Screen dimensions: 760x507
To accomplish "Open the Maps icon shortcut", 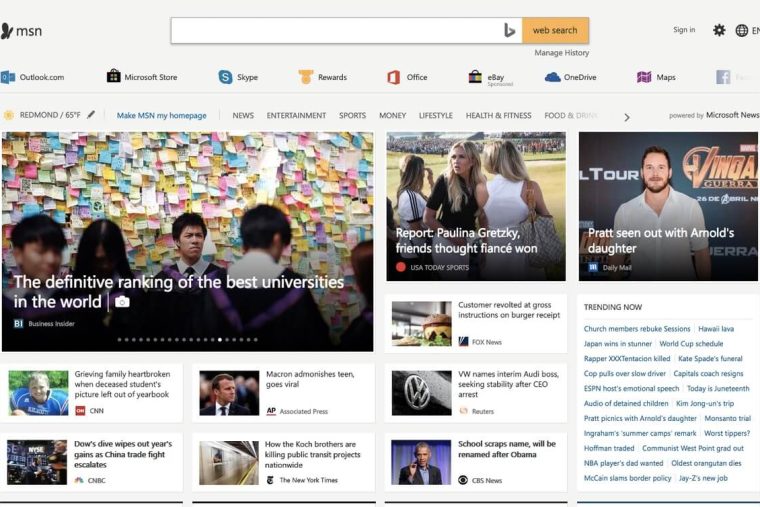I will [x=644, y=77].
